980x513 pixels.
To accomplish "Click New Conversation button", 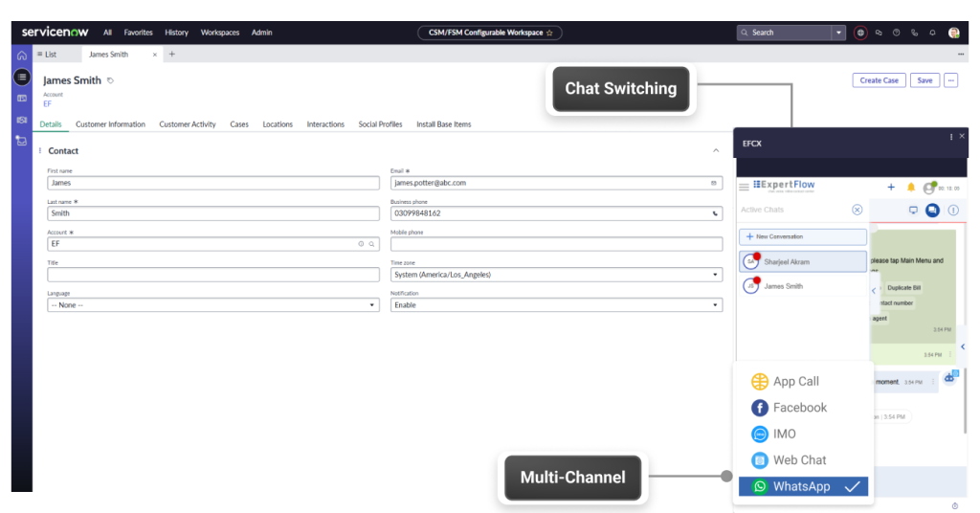I will pos(803,236).
